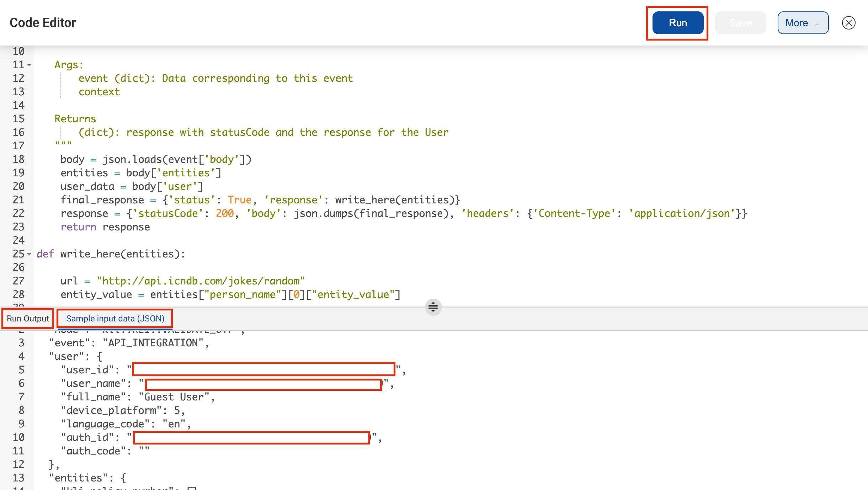868x490 pixels.
Task: Click the greyed-out Save button
Action: tap(740, 23)
